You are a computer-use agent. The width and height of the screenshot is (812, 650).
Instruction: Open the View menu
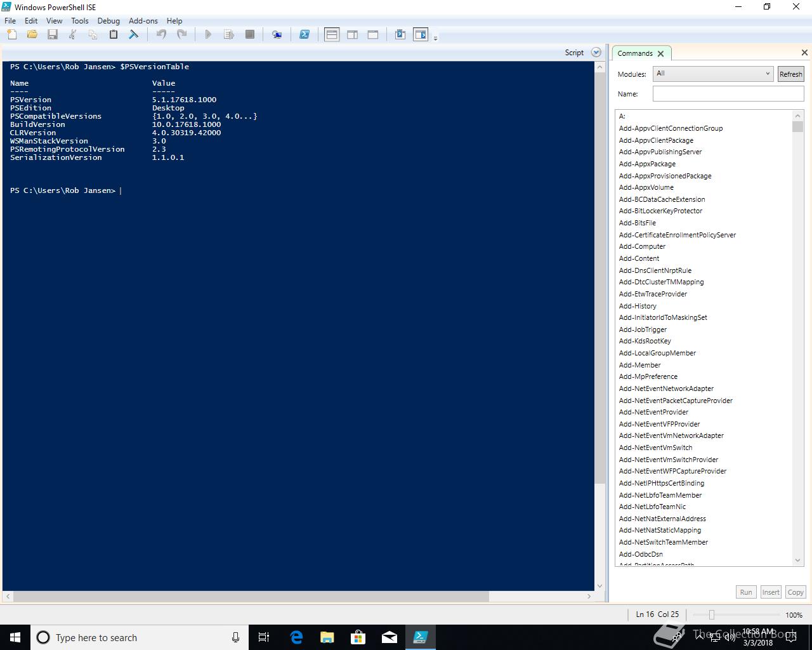point(54,21)
